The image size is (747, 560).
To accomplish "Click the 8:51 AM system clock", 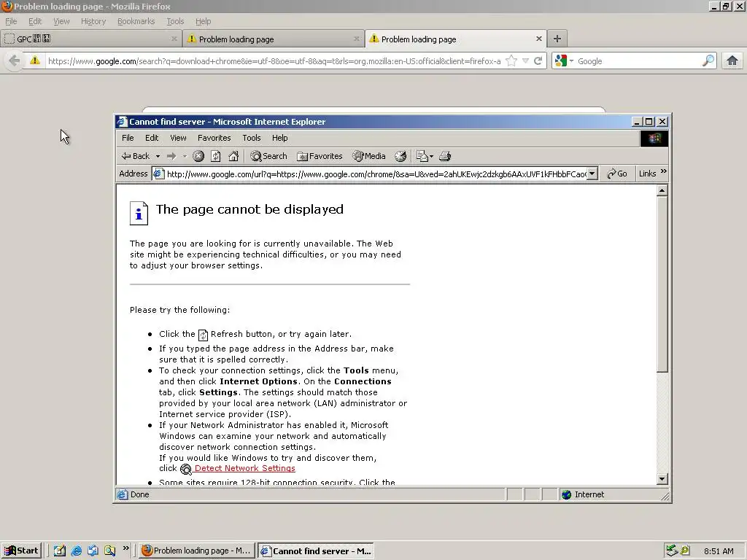I will (719, 551).
